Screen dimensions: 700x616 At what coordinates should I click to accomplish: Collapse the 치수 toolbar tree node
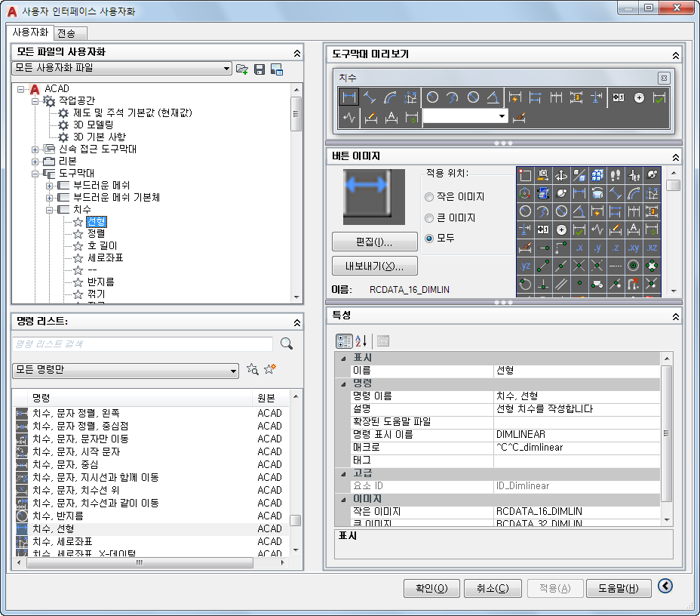click(49, 210)
